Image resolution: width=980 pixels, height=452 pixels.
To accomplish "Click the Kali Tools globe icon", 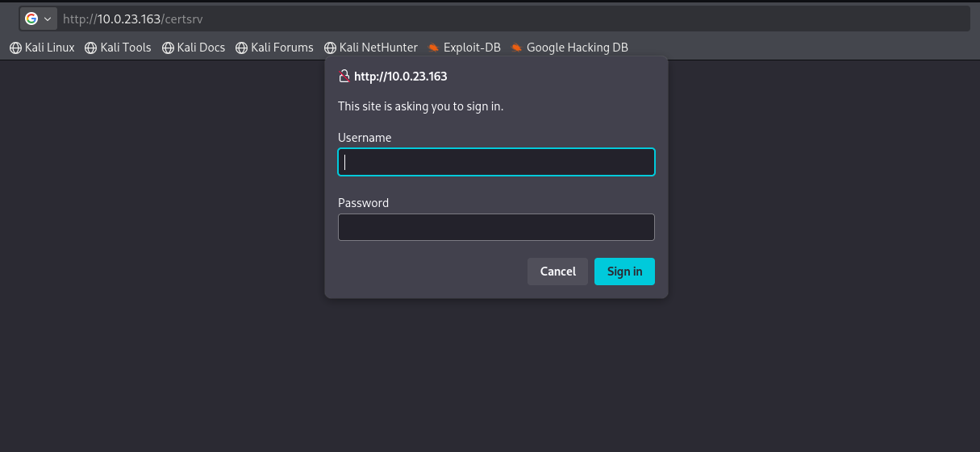I will click(x=90, y=48).
